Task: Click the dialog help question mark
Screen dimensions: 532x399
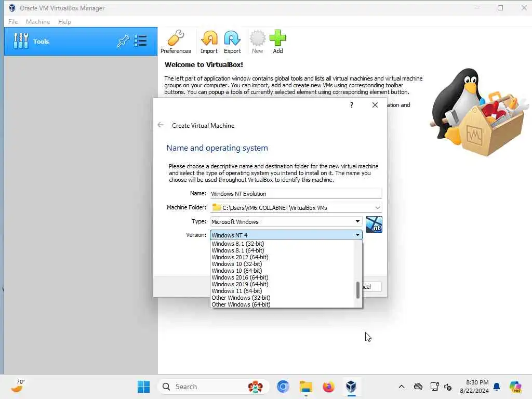Action: 352,105
